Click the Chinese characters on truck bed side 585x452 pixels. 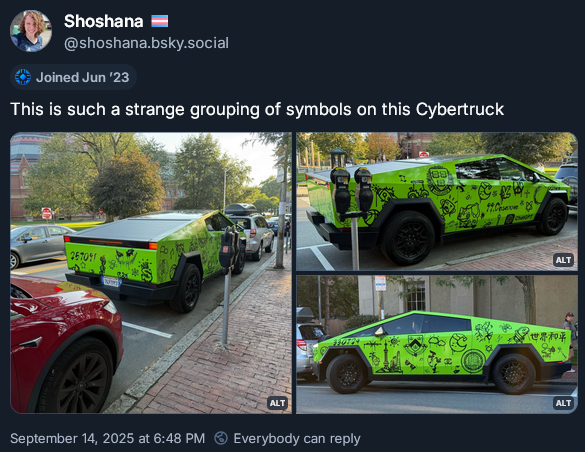coord(548,338)
